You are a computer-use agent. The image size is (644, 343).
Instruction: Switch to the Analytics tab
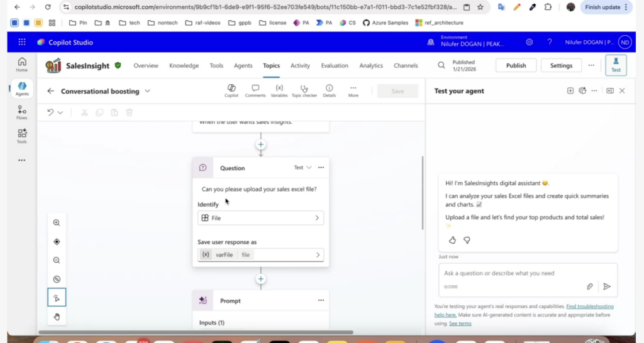[371, 65]
